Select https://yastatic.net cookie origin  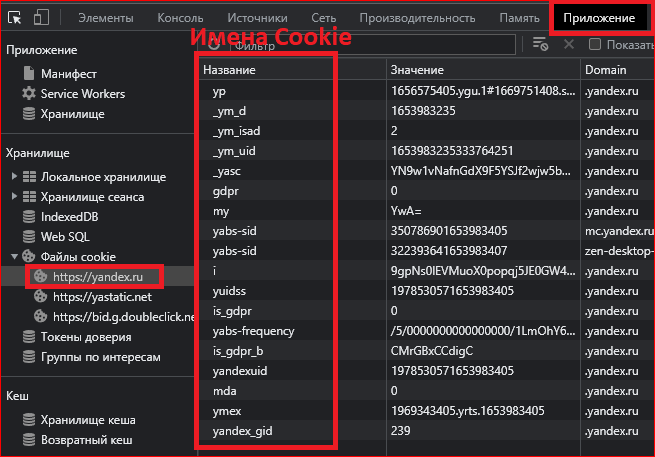click(102, 297)
